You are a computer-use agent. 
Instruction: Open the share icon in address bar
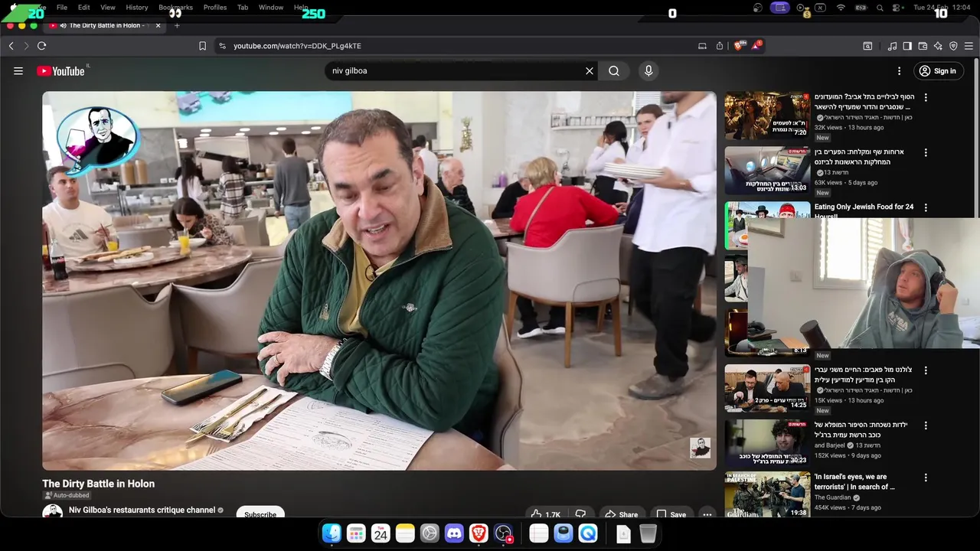[x=720, y=46]
